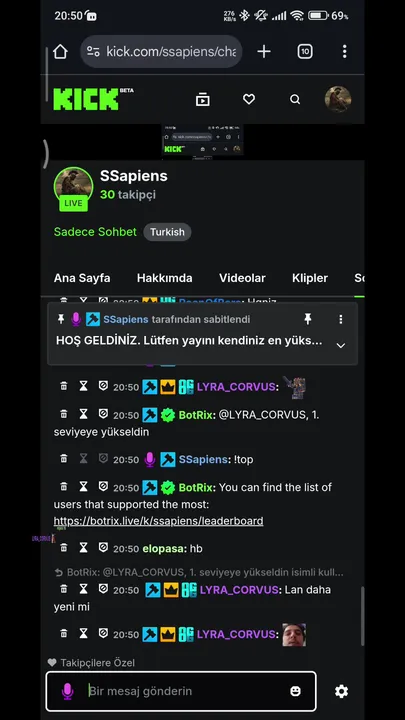Open the emoji picker in chat box
This screenshot has height=720, width=405.
295,691
